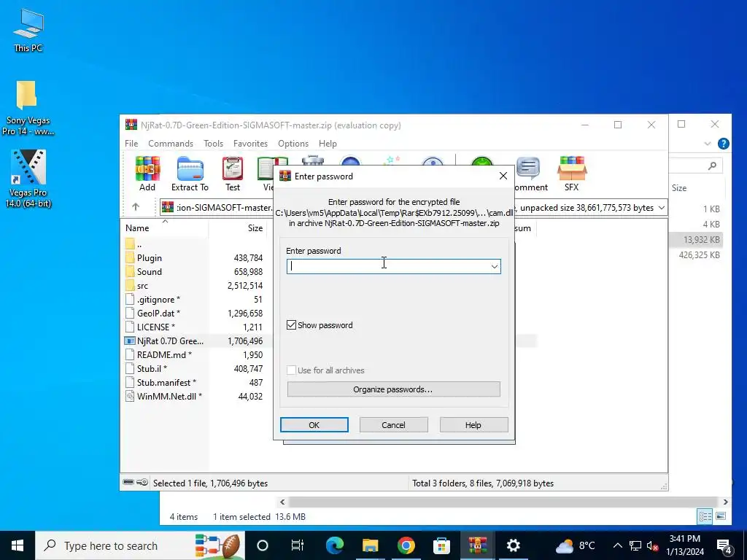Open the Options menu

pos(293,144)
